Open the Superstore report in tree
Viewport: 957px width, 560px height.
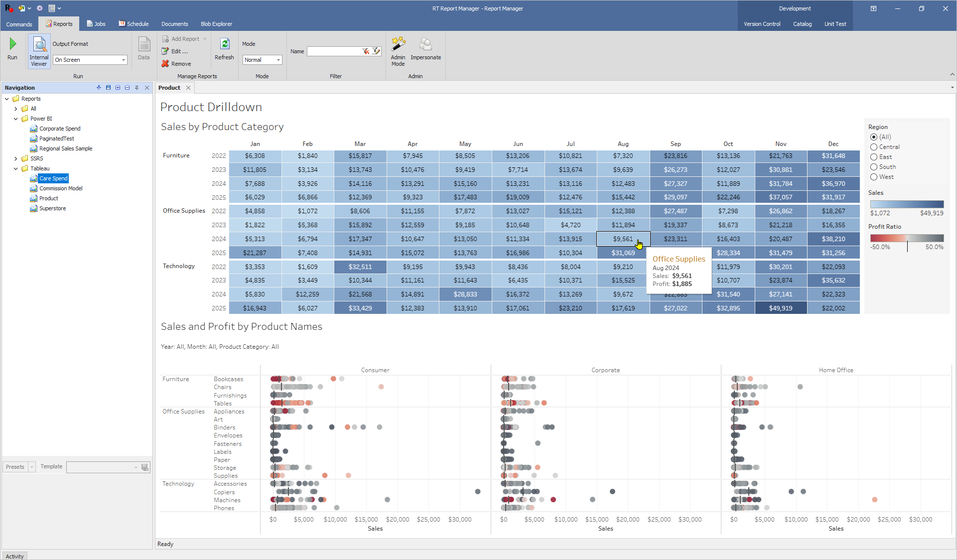pyautogui.click(x=52, y=208)
